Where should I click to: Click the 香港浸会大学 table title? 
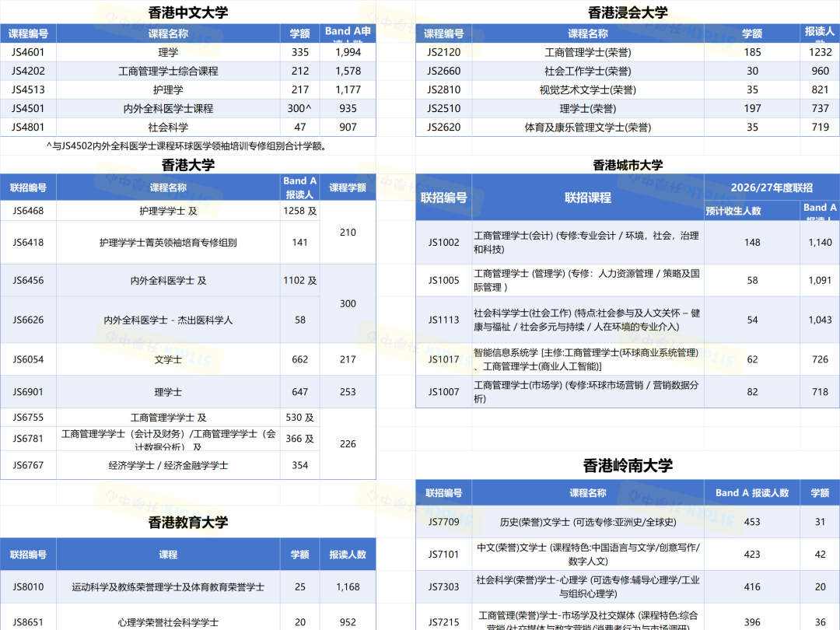(628, 12)
